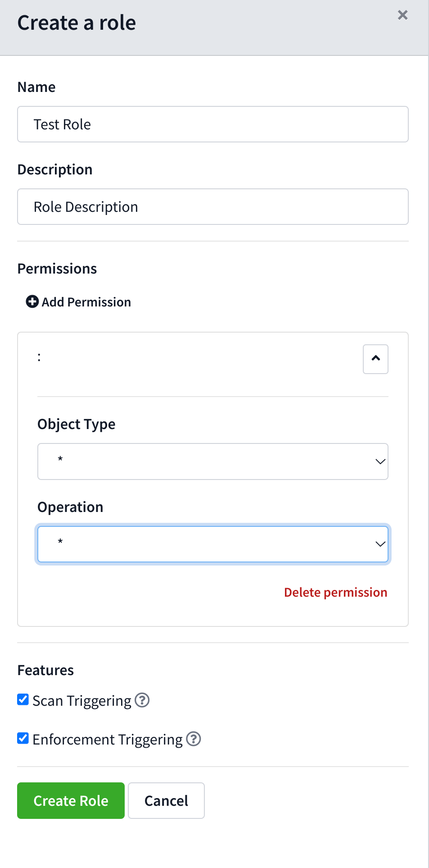Click the colon title in permission header

39,357
